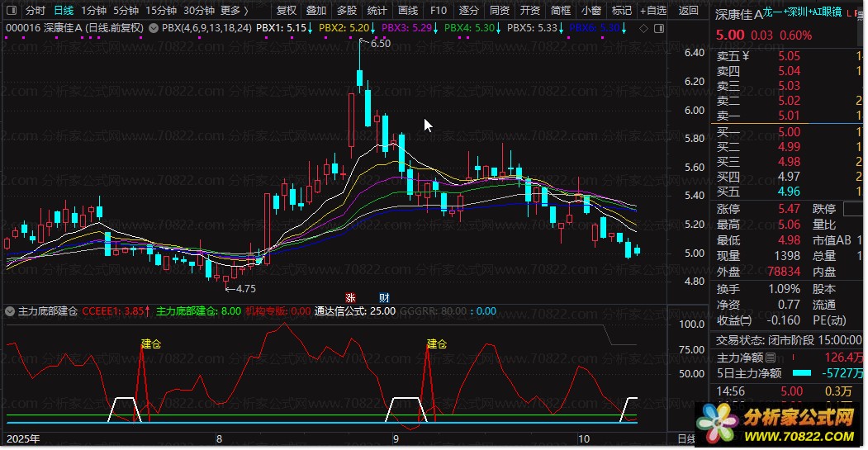Click the blue 财 marker icon
This screenshot has width=868, height=450.
click(384, 297)
